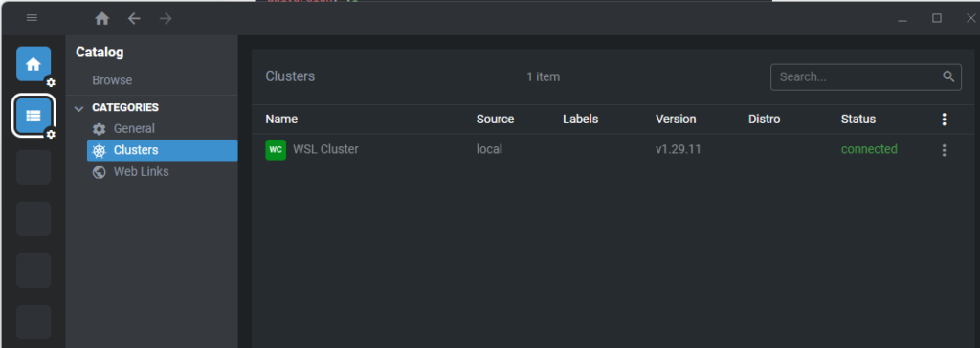980x348 pixels.
Task: Sort clusters by Version column header
Action: click(676, 119)
